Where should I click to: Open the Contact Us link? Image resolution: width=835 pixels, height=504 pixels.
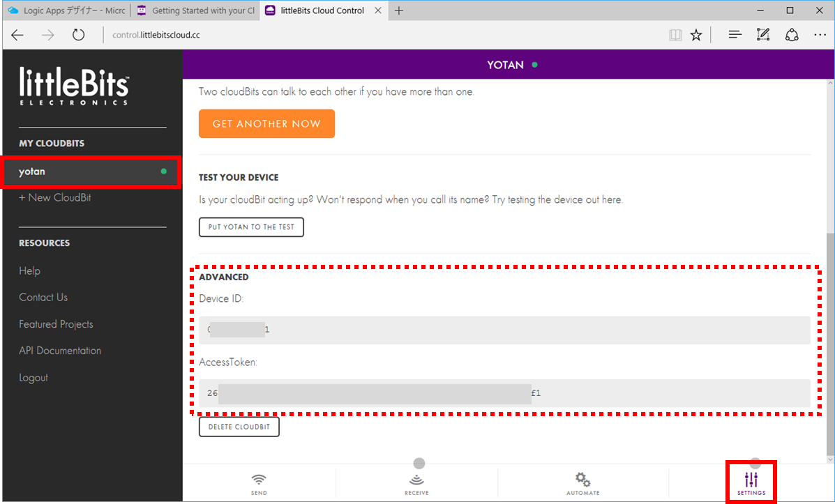pos(43,298)
